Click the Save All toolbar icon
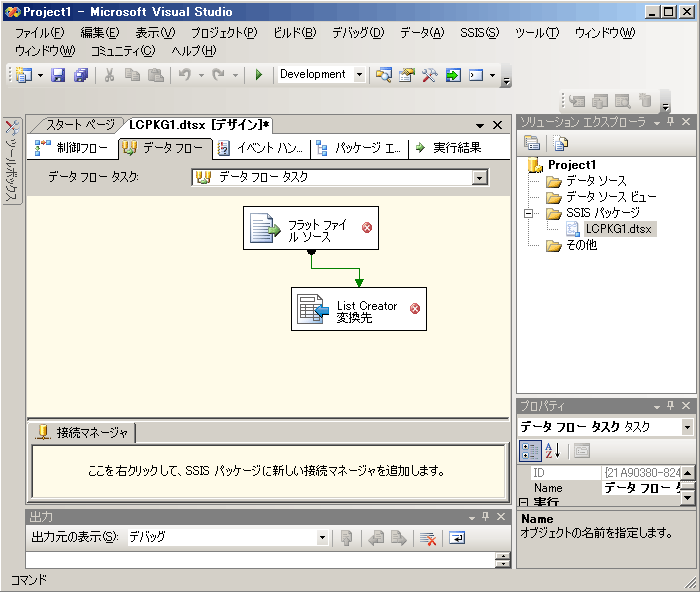 click(x=81, y=75)
